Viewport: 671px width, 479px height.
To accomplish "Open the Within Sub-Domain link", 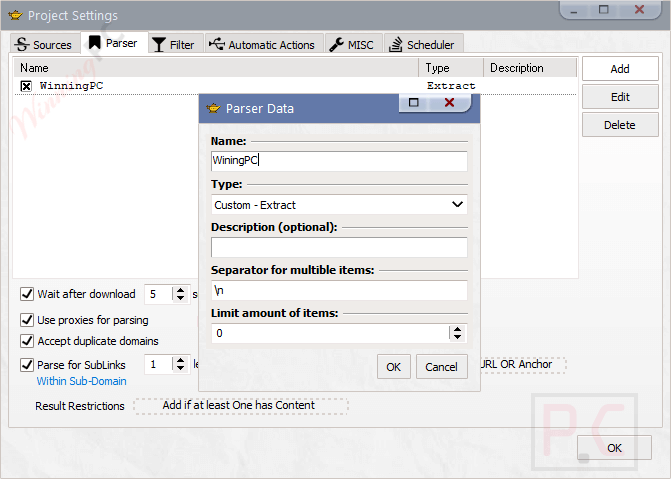I will [x=81, y=381].
